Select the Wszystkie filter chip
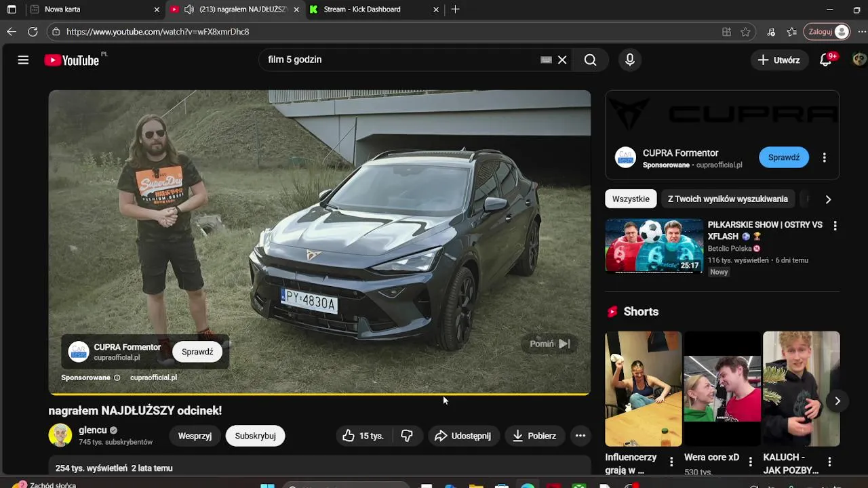 pos(631,199)
